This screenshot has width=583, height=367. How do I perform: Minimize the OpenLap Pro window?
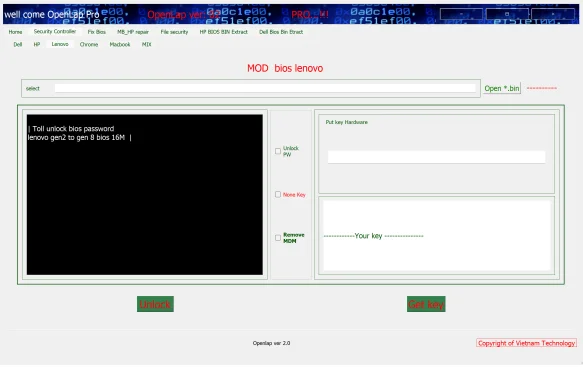coord(461,14)
